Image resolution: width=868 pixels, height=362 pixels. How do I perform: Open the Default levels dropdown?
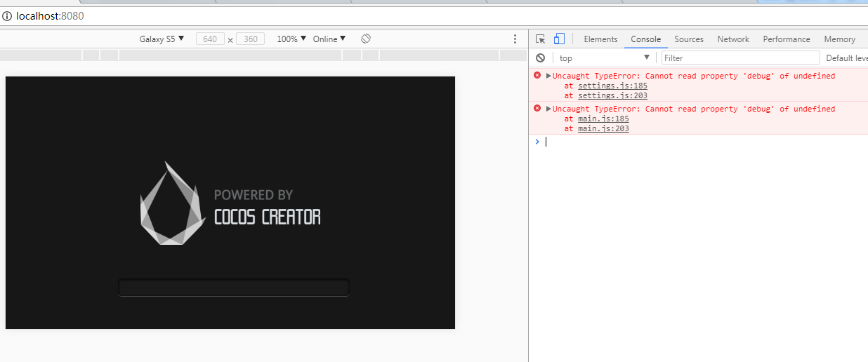pos(846,58)
